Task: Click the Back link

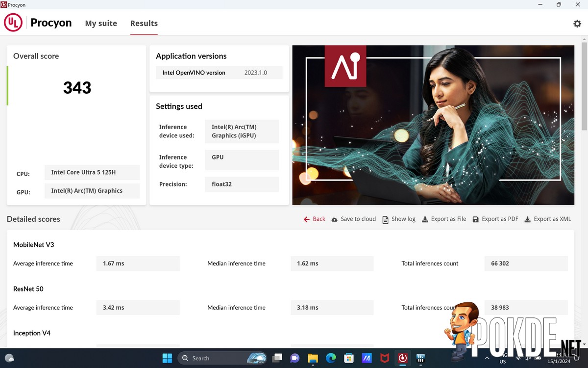Action: pos(319,219)
